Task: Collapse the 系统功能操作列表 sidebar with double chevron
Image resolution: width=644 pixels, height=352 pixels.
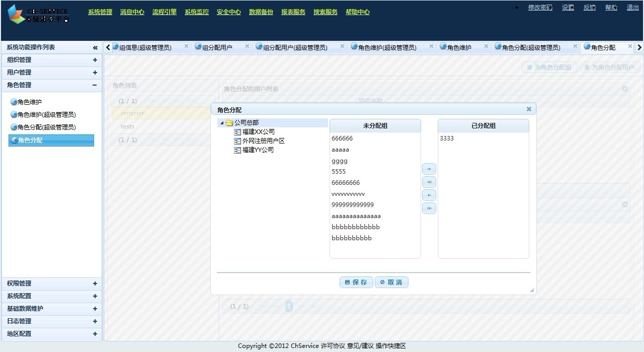Action: click(95, 48)
